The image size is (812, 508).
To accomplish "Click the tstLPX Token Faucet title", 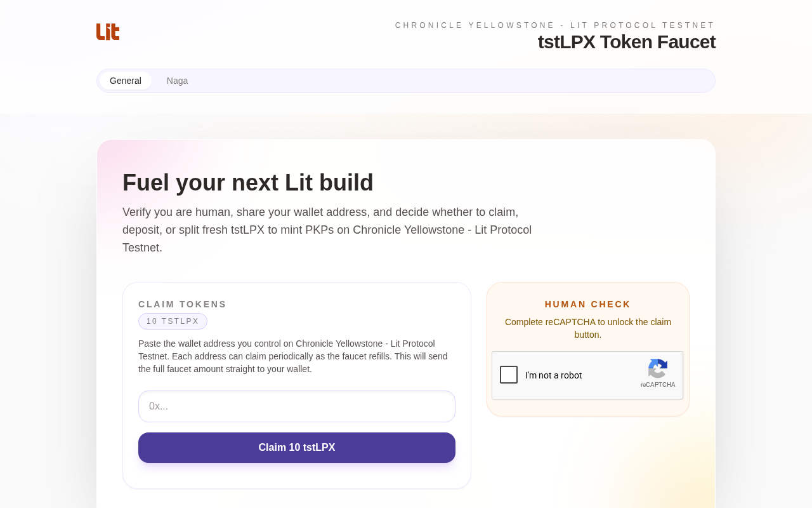I will tap(626, 42).
